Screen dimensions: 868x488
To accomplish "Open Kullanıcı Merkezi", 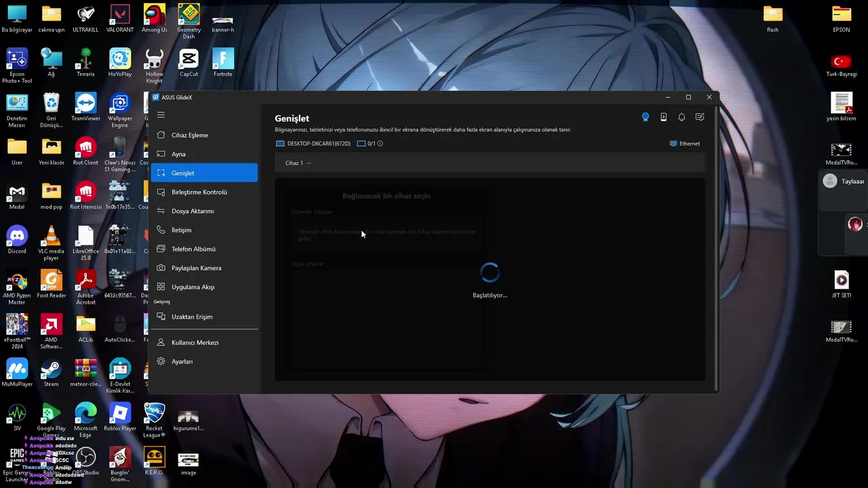I will coord(204,342).
